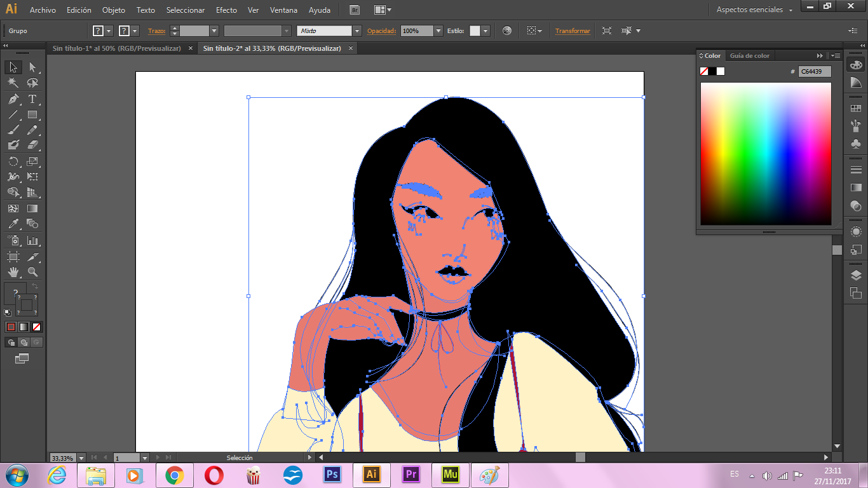Choose the Mesh tool
Viewport: 868px width, 488px height.
(13, 208)
